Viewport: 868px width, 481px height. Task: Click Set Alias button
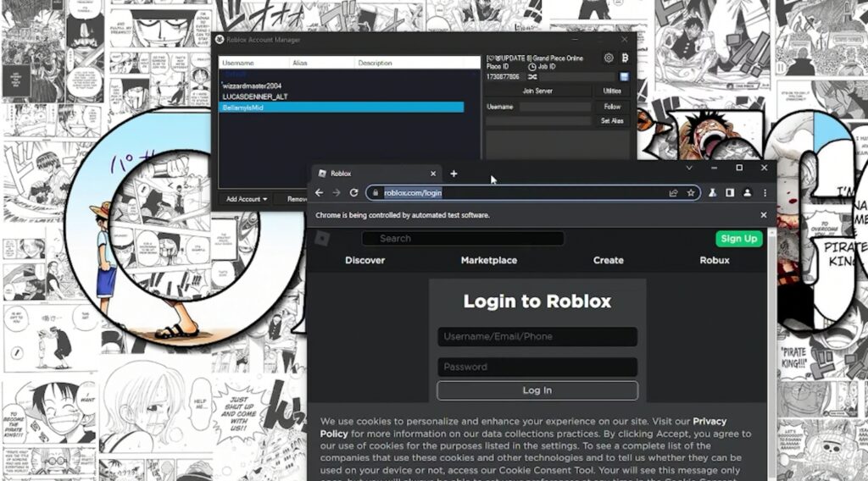(612, 120)
